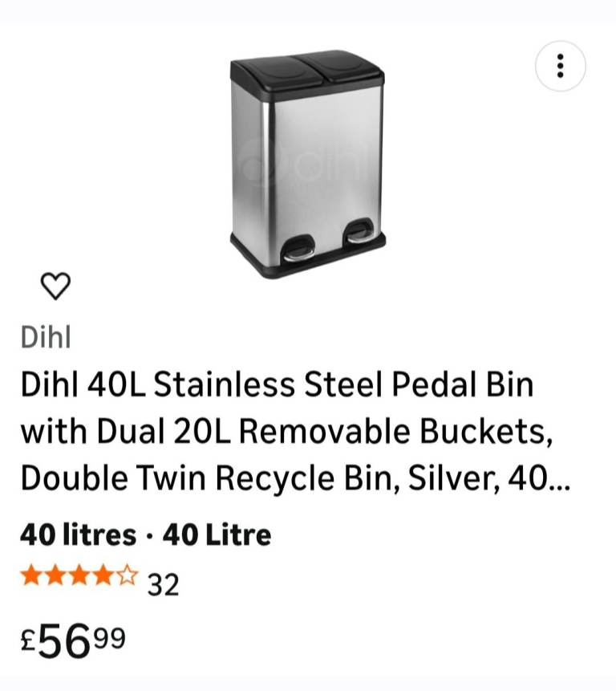Open the 32 reviews count
Screen dimensions: 616x691
[x=163, y=585]
